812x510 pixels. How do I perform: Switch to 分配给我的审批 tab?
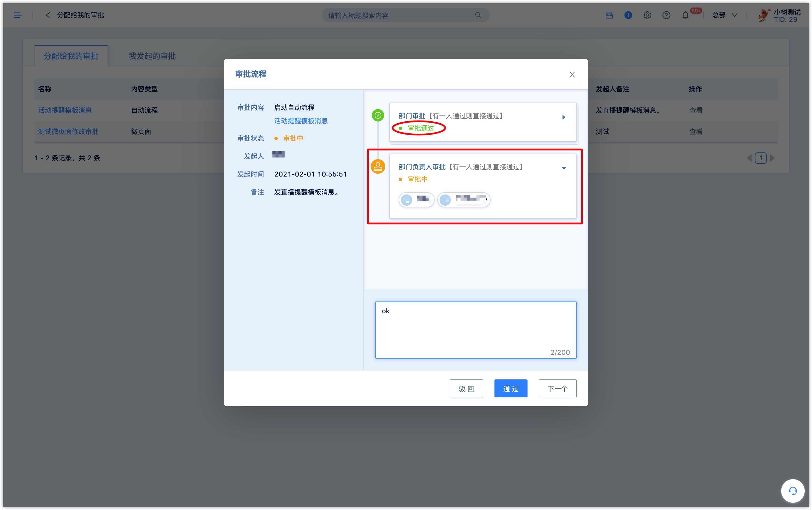71,56
